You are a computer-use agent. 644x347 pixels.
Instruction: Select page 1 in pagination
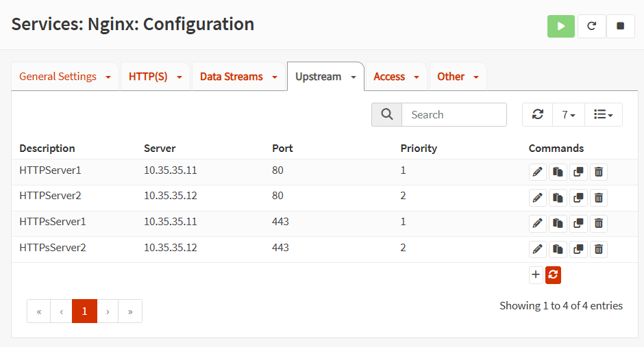[84, 311]
